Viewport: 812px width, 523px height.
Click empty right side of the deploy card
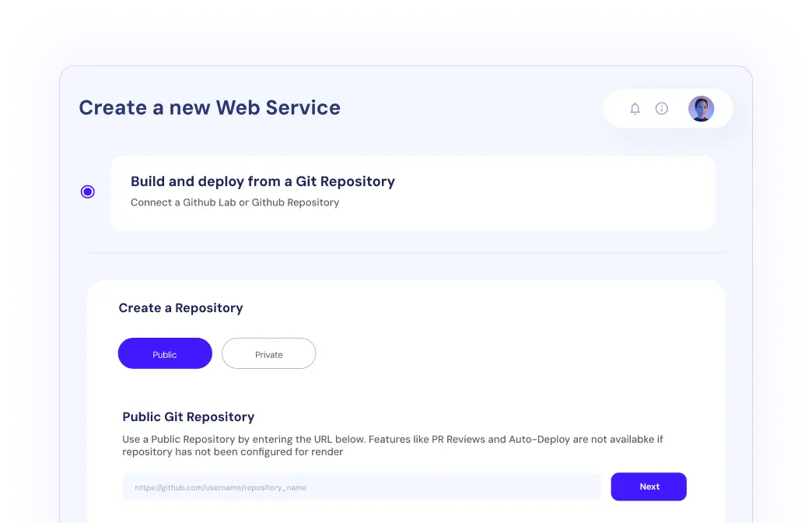583,193
